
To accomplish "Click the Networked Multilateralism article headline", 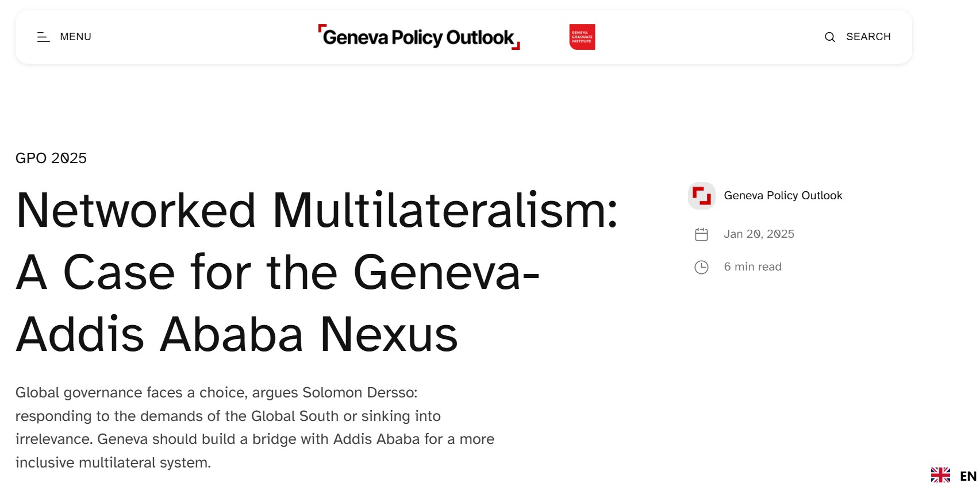I will click(317, 272).
